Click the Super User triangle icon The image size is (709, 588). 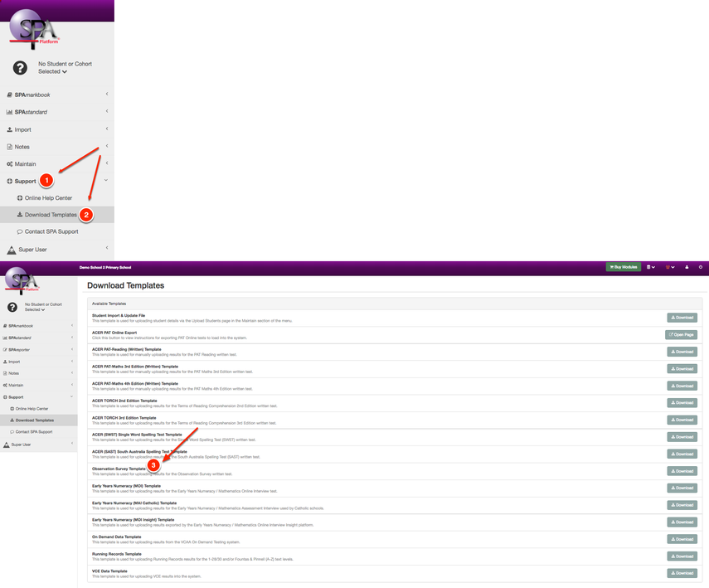click(12, 249)
